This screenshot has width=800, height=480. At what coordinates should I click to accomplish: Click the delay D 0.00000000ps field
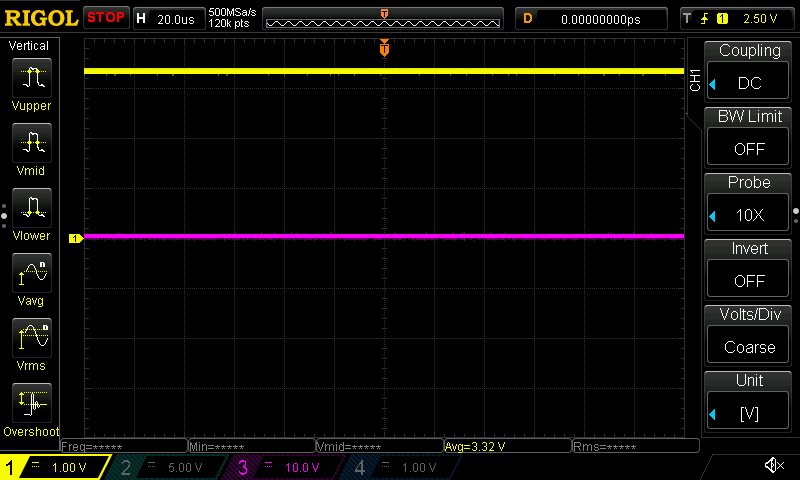click(591, 19)
